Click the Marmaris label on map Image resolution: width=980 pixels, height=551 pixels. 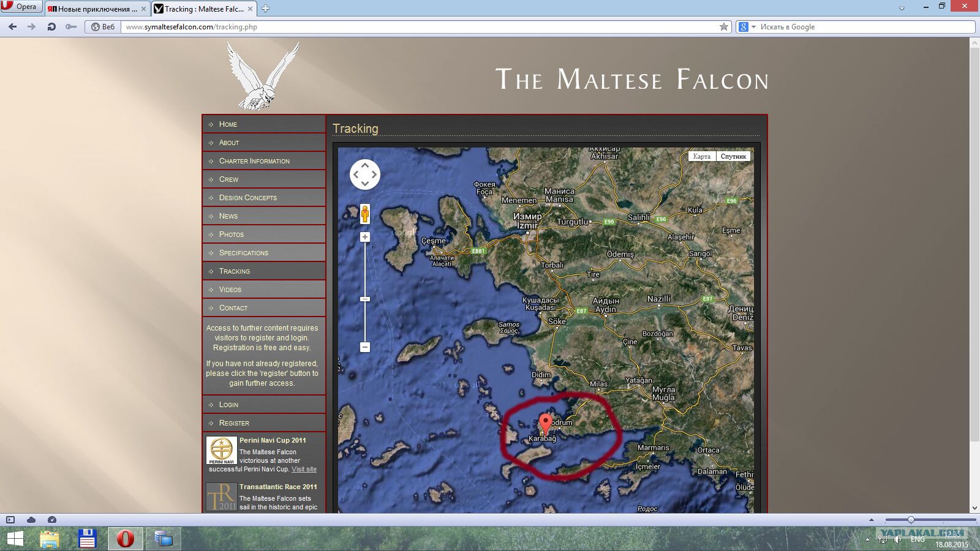(x=654, y=448)
